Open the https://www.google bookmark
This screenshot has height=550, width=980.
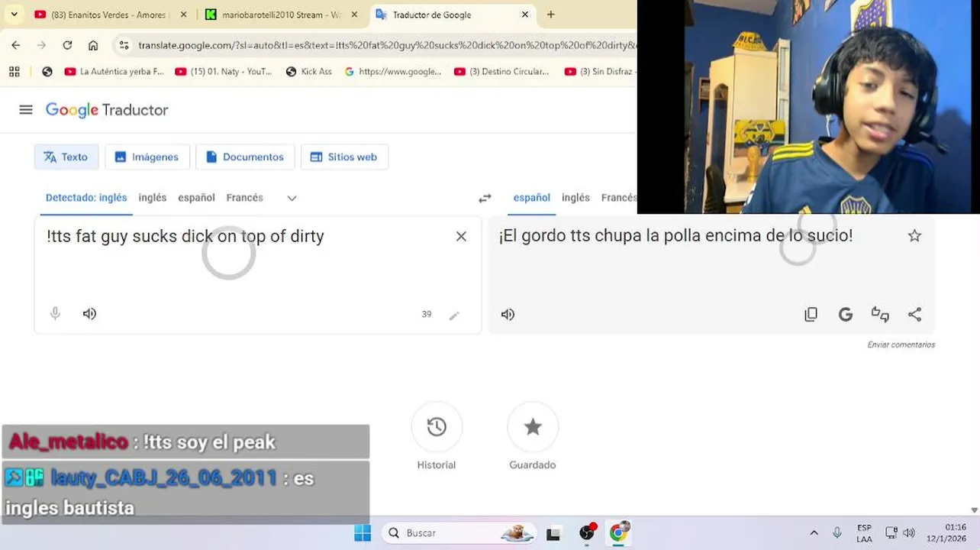(x=393, y=71)
